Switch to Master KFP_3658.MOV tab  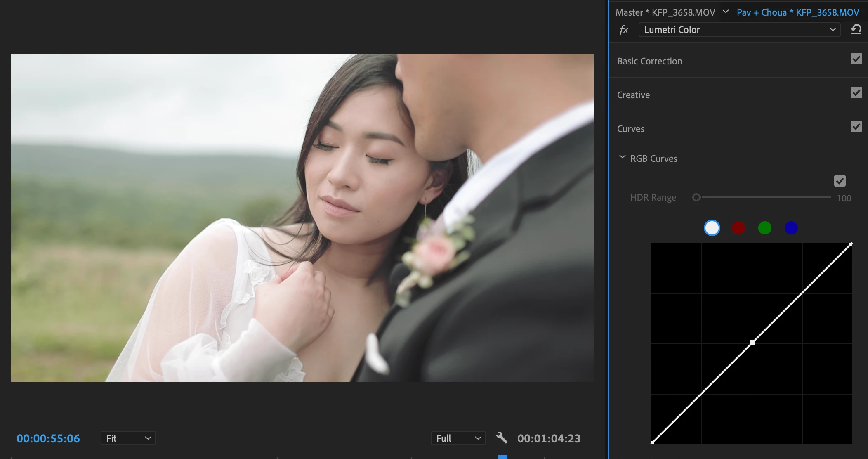[665, 12]
